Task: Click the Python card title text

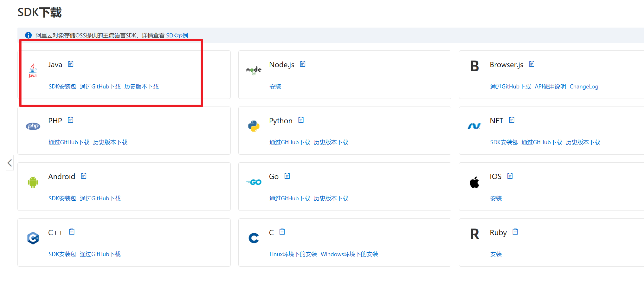Action: click(281, 121)
